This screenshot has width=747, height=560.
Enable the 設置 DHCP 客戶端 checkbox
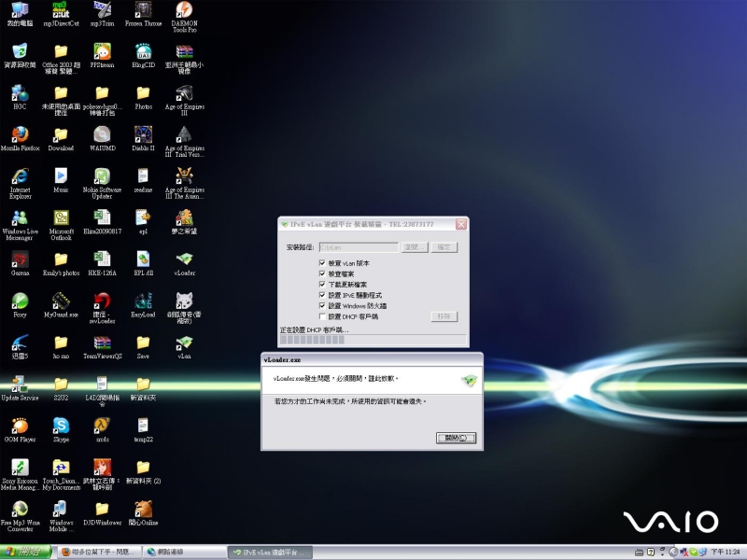[x=323, y=316]
